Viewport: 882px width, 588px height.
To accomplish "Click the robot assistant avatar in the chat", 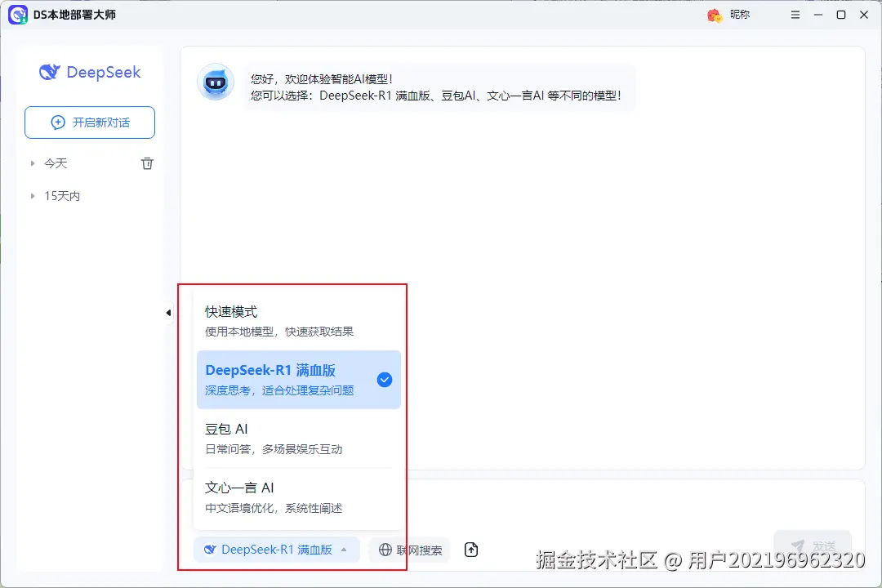I will coord(215,82).
